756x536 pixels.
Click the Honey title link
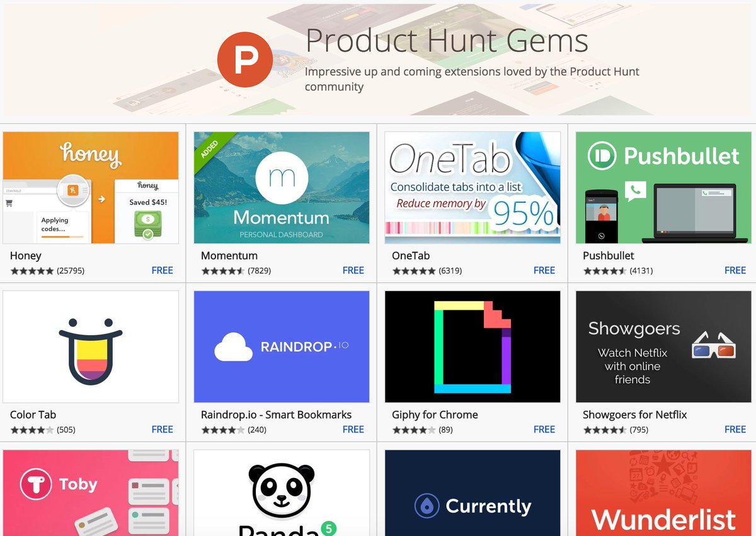[x=26, y=256]
